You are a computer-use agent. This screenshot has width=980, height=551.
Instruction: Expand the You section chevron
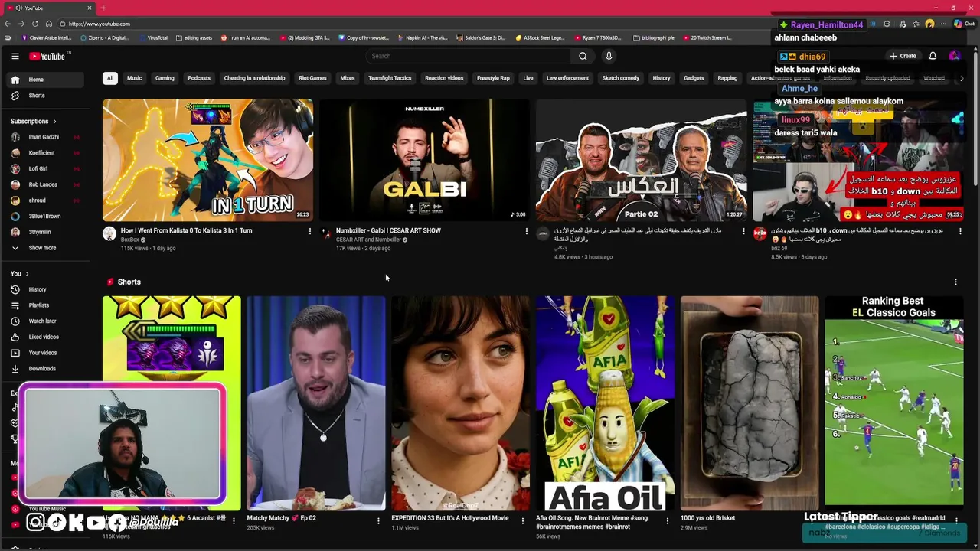27,273
